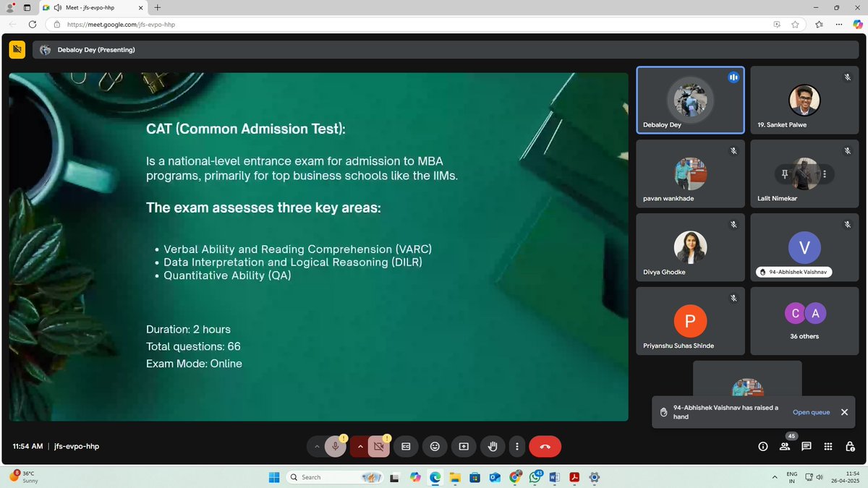
Task: Open Adobe Acrobat from taskbar
Action: point(574,477)
